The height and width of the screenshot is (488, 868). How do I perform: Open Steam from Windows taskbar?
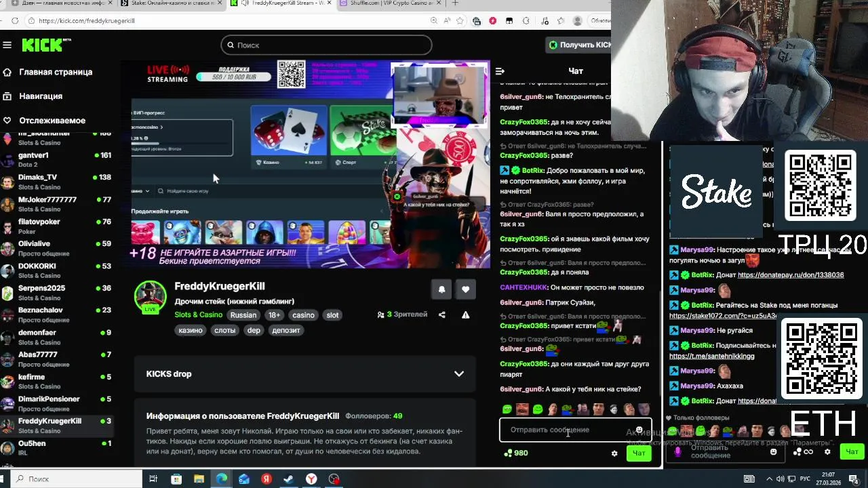(x=288, y=479)
